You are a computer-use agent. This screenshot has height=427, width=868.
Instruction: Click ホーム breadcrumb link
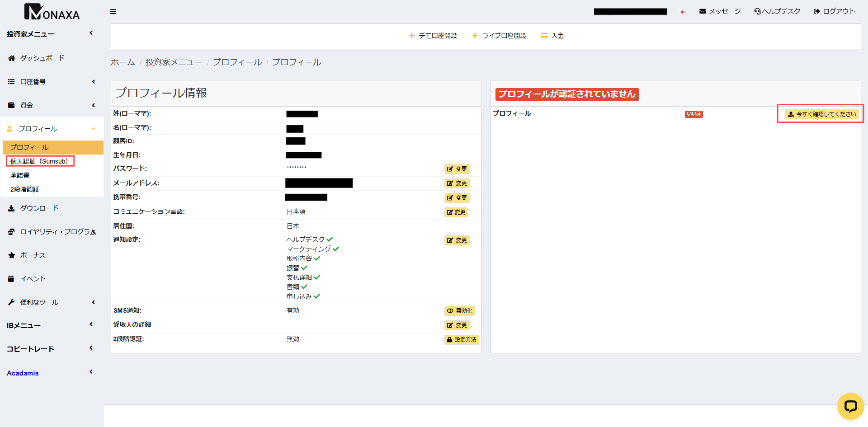point(123,62)
